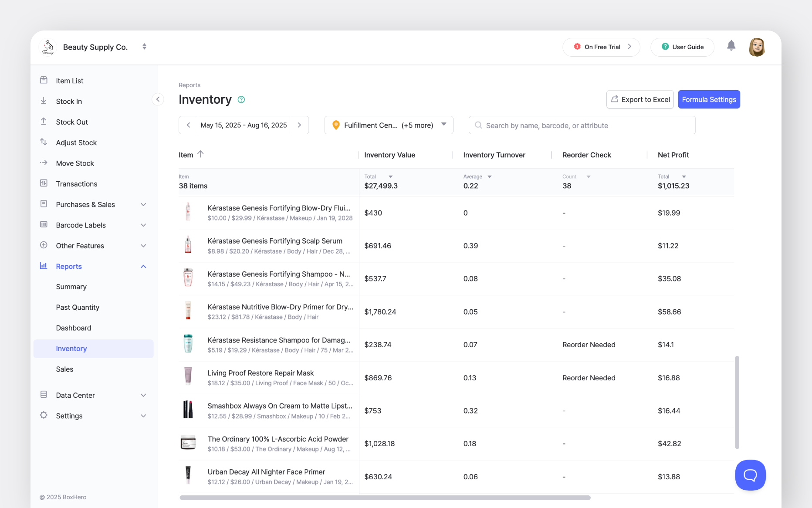Collapse the left navigation sidebar
812x508 pixels.
158,99
